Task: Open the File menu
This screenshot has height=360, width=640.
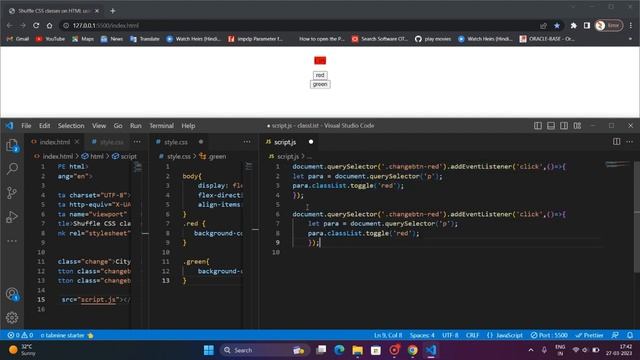Action: (x=26, y=126)
